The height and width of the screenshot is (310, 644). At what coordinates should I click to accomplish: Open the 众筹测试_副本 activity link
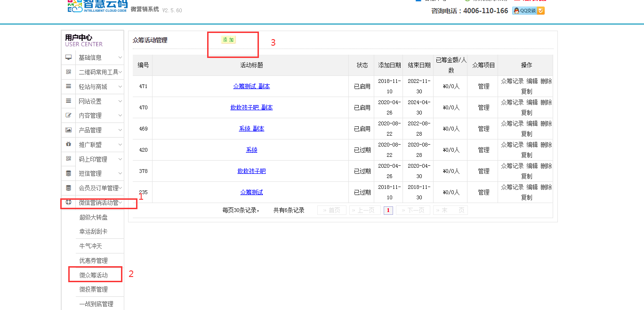click(x=251, y=86)
